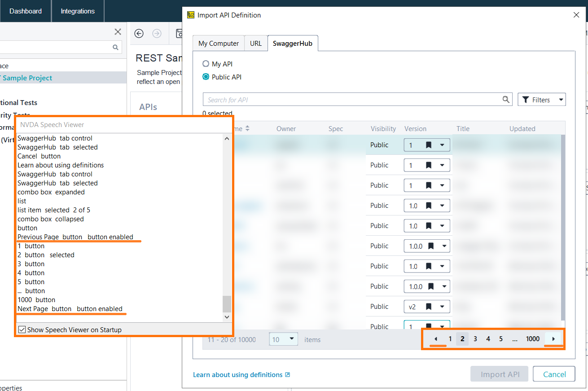This screenshot has height=391, width=588.
Task: Click the forward navigation arrow icon
Action: [157, 33]
